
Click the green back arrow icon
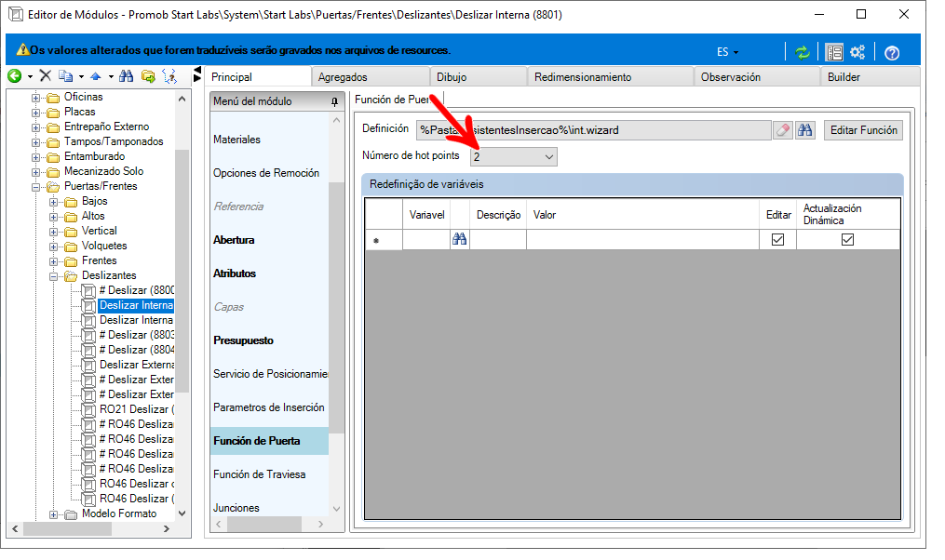(x=15, y=76)
